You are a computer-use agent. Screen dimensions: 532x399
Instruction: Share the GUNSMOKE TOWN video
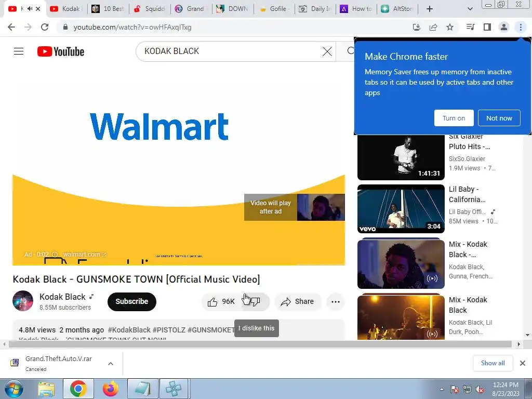[298, 301]
